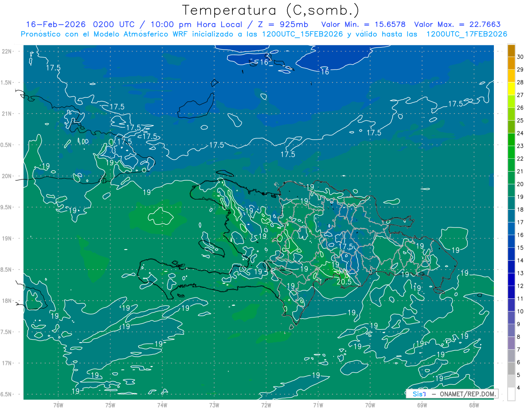Click the colorbar value '7'
Screen dimensions: 532x411
519,349
